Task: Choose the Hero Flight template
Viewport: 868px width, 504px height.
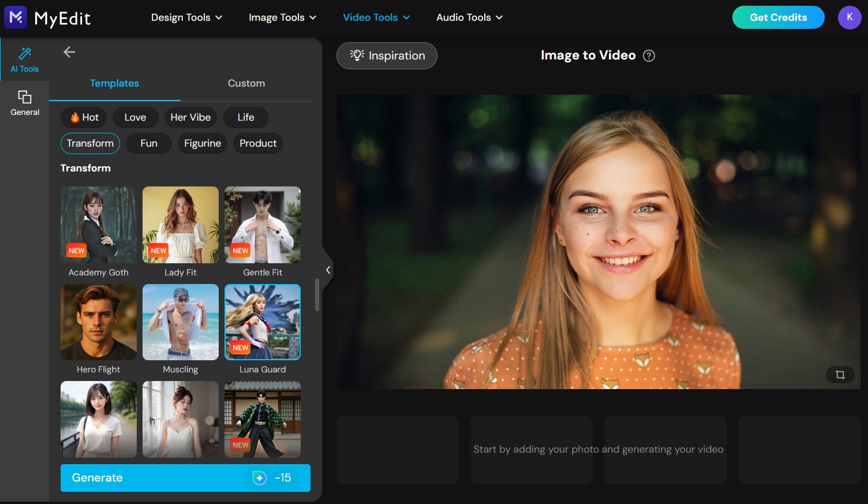Action: click(x=99, y=322)
